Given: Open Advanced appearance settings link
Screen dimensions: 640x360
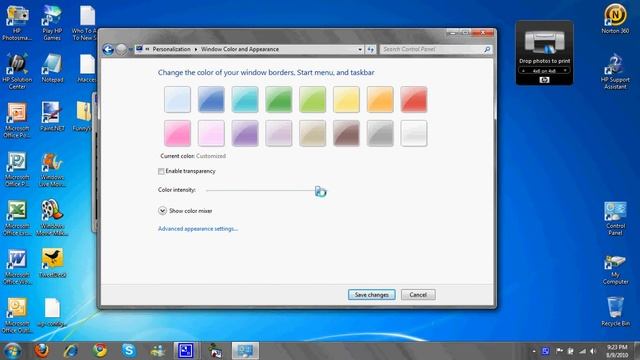Looking at the screenshot, I should tap(198, 229).
